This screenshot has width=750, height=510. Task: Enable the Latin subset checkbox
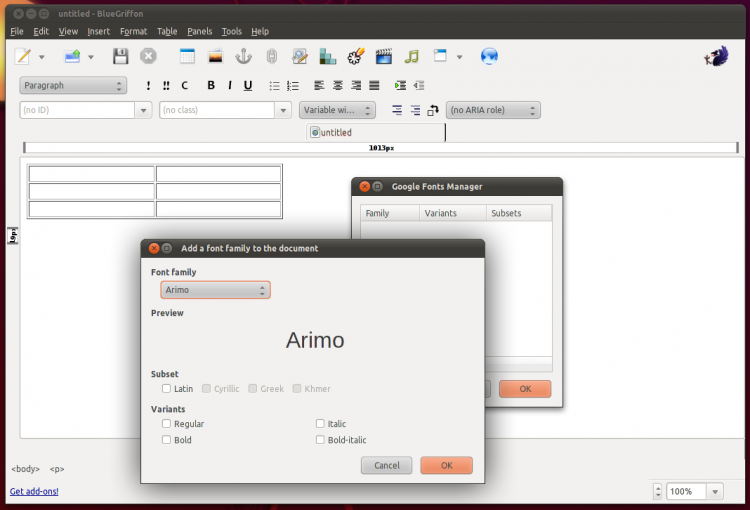167,389
